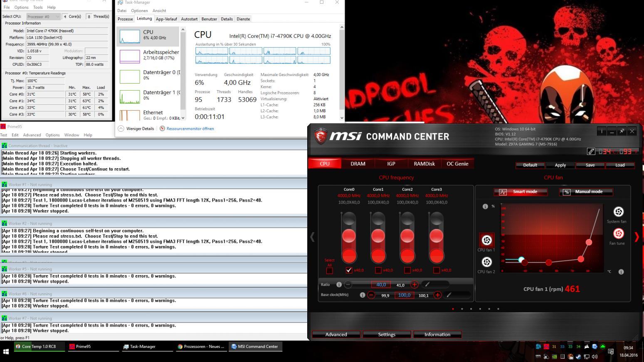Screen dimensions: 644x362
Task: Open the RAMDisk tab
Action: pos(424,164)
